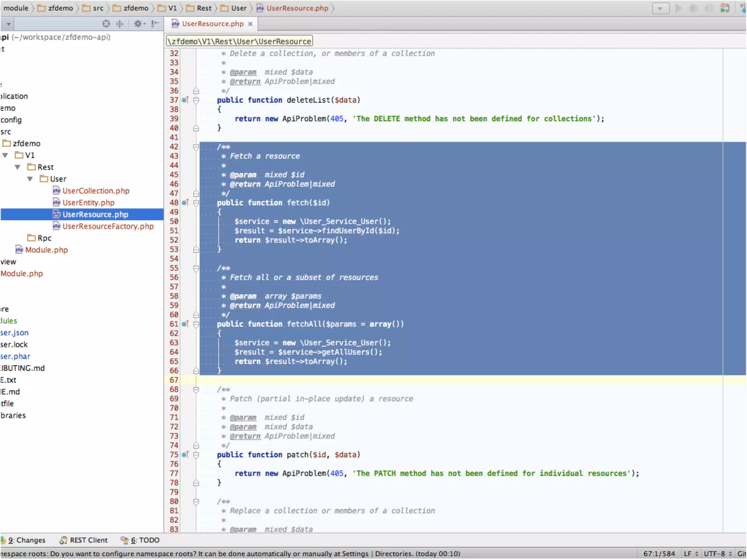Click the collapse all icon in project panel
The height and width of the screenshot is (560, 747).
pyautogui.click(x=120, y=24)
